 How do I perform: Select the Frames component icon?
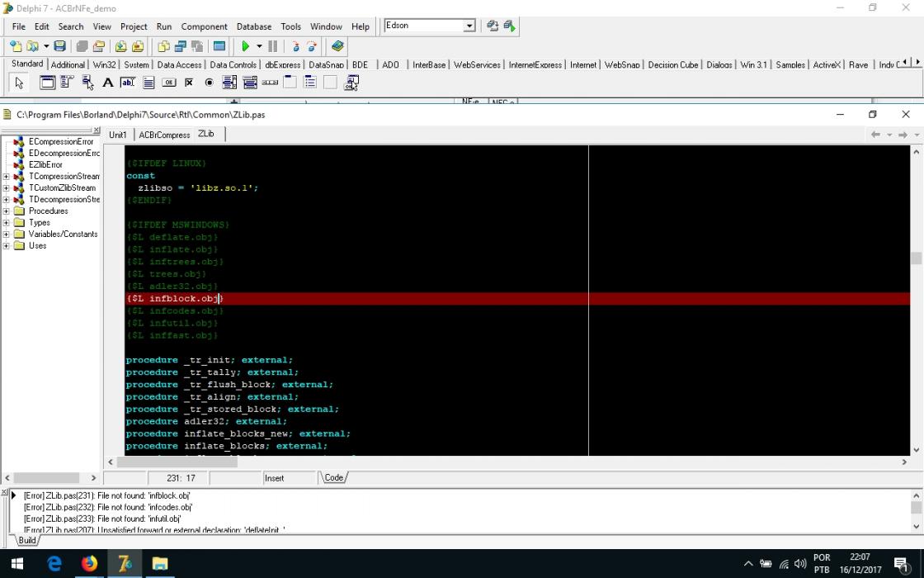coord(47,83)
